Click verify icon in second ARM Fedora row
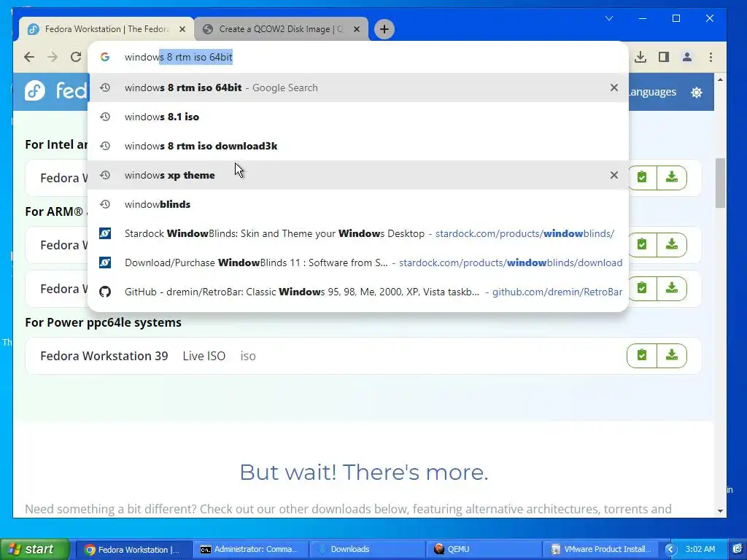The width and height of the screenshot is (747, 560). [x=642, y=289]
